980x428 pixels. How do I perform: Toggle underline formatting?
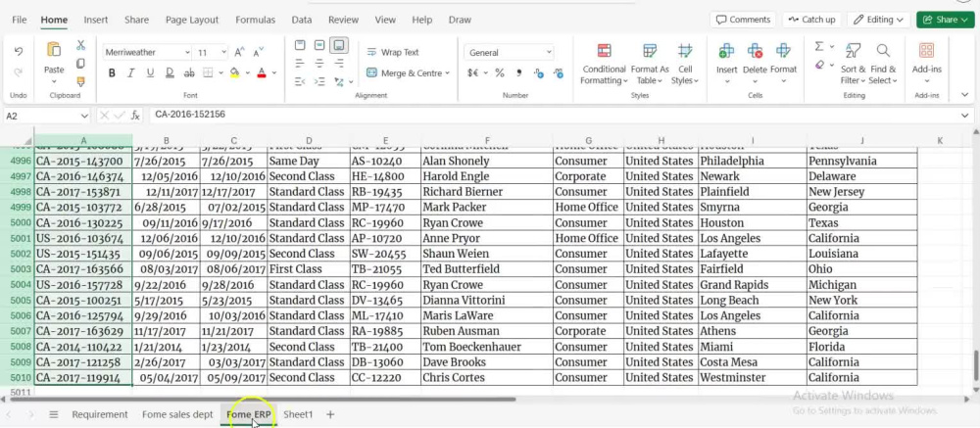tap(150, 73)
